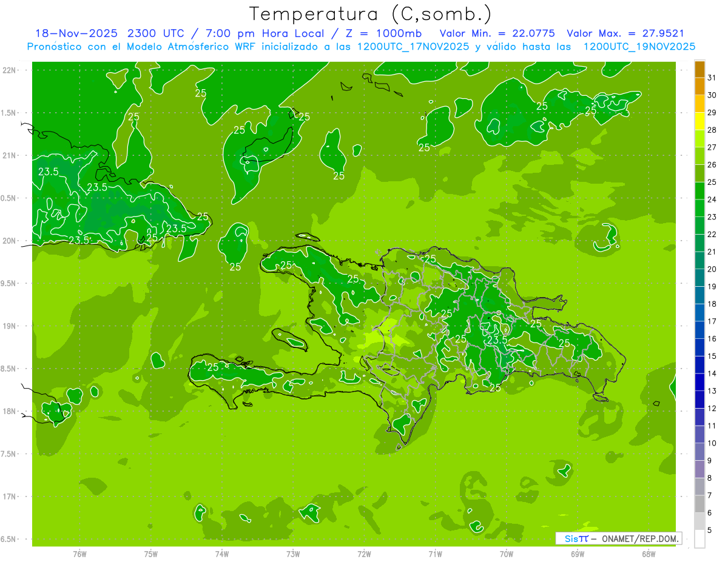This screenshot has height=562, width=728.
Task: Click the 71W longitude axis label
Action: (435, 554)
